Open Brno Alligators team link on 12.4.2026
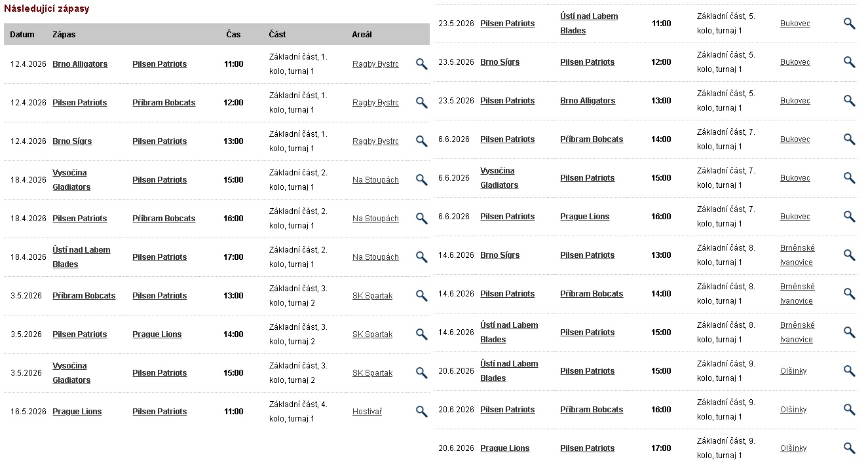868x464 pixels. coord(80,64)
